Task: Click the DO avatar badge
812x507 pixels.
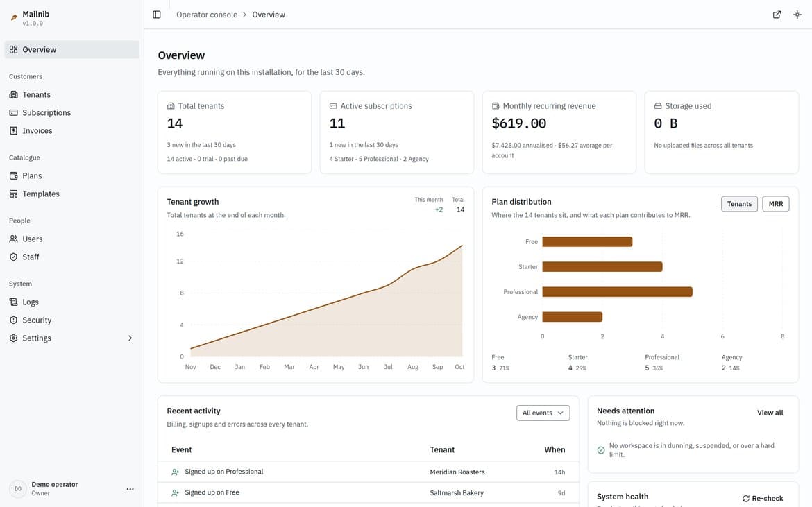Action: click(x=18, y=489)
